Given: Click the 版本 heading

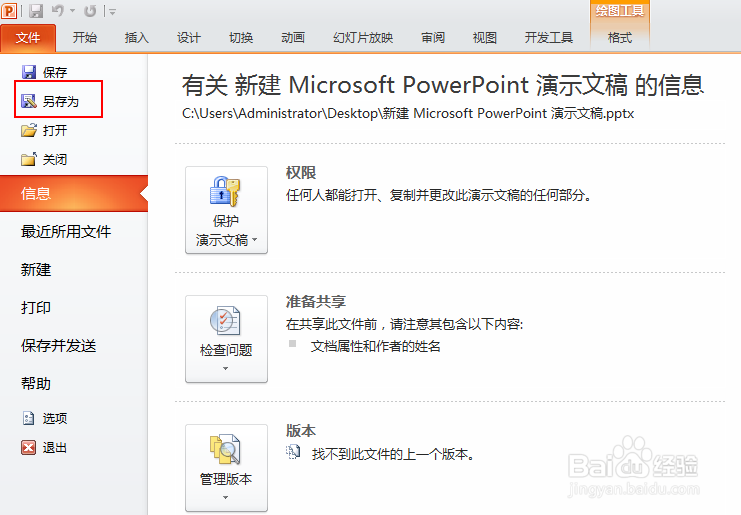Looking at the screenshot, I should tap(301, 430).
